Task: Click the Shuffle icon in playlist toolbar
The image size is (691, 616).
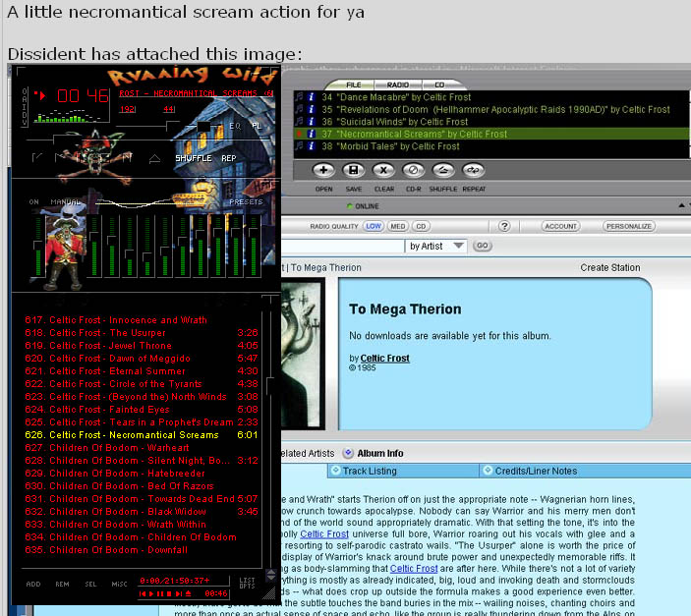Action: point(443,170)
